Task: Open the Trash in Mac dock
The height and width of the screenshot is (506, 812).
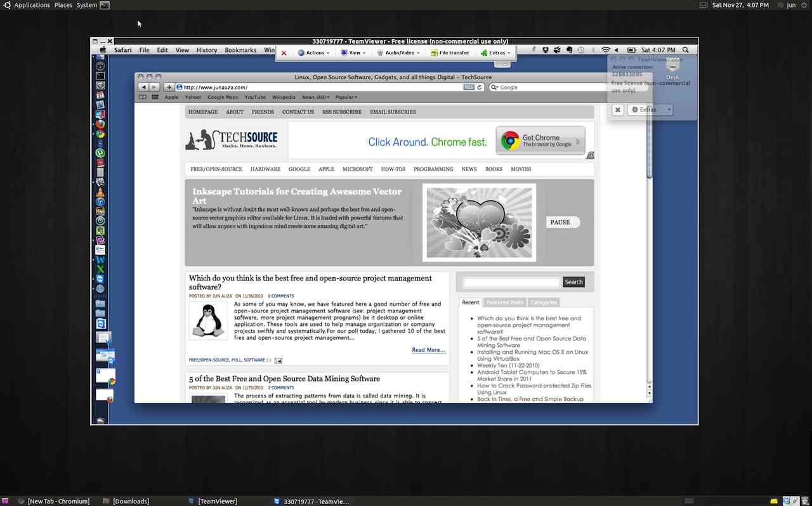Action: [100, 420]
